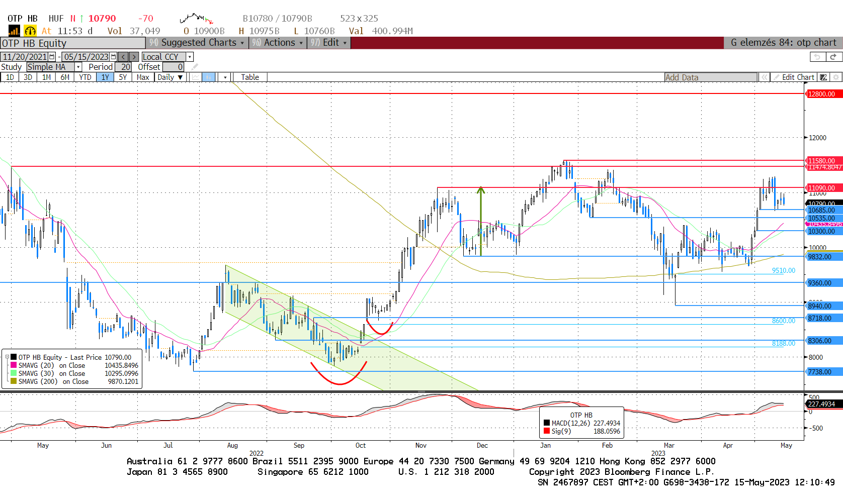Switch to the 5Y time range
The image size is (843, 504).
coord(123,77)
